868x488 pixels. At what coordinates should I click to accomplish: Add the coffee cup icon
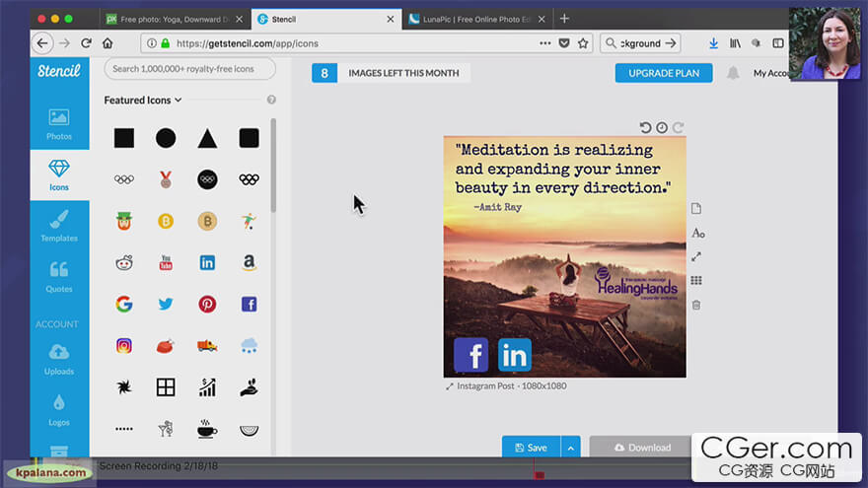pos(207,429)
